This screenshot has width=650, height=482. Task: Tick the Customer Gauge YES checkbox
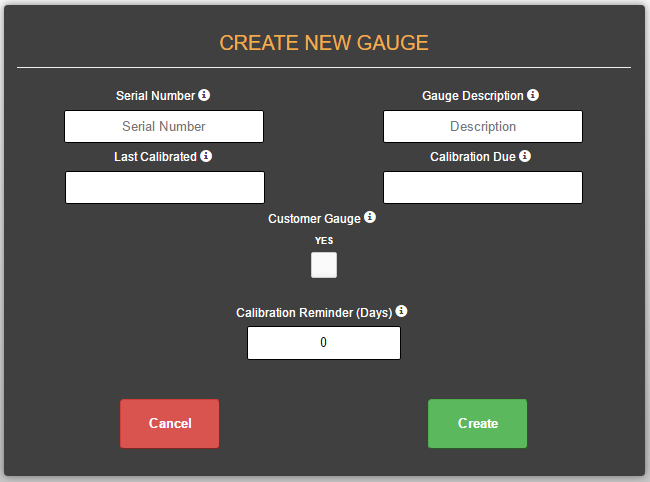point(324,265)
